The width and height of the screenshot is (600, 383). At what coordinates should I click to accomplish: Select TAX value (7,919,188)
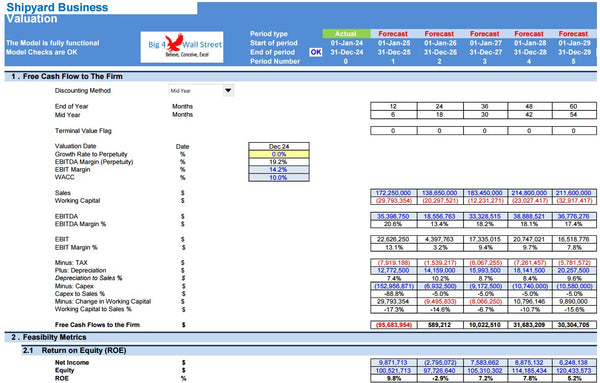[393, 263]
